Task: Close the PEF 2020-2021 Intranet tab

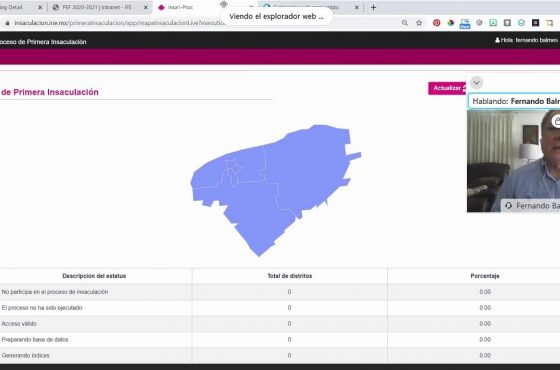Action: [x=146, y=7]
